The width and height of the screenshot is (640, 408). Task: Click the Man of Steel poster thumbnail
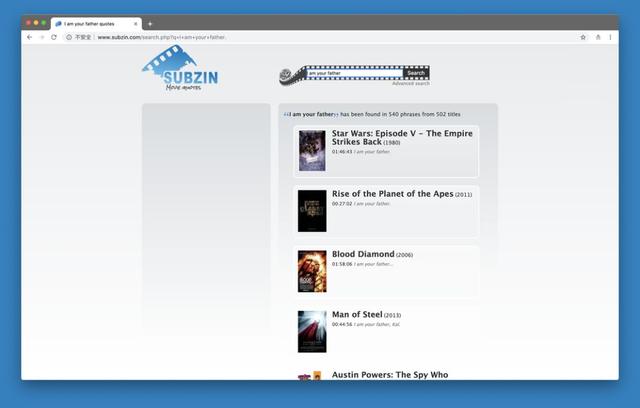(x=312, y=331)
